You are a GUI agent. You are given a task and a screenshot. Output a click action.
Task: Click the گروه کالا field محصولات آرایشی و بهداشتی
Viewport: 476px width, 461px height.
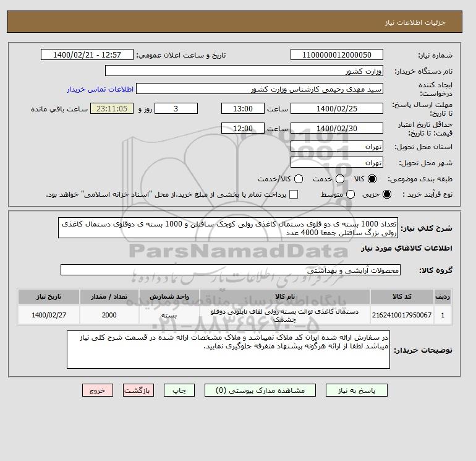(x=231, y=270)
